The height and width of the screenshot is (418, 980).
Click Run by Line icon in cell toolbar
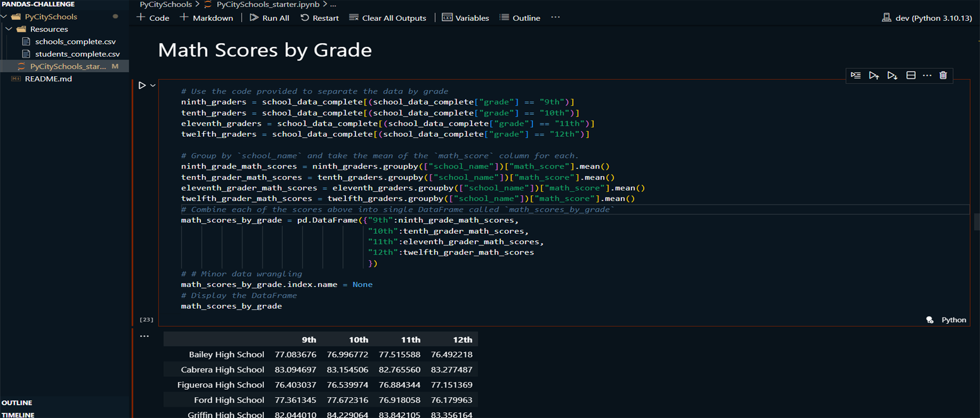pos(855,76)
